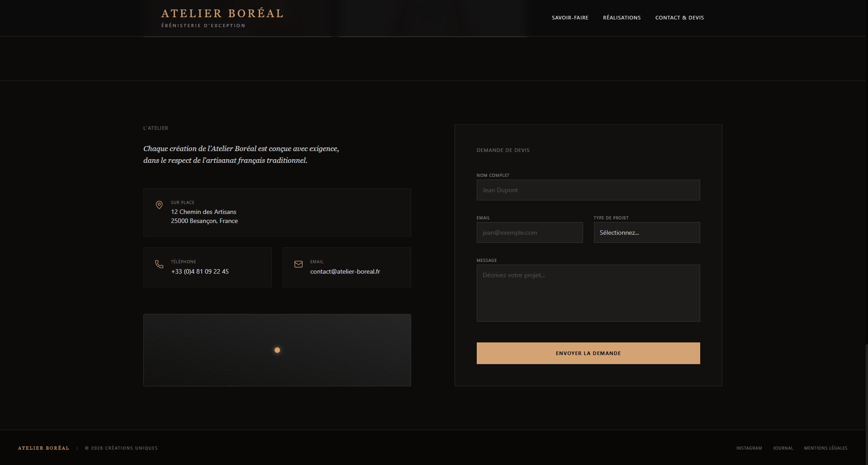Open Mentions légales footer link

pyautogui.click(x=825, y=448)
